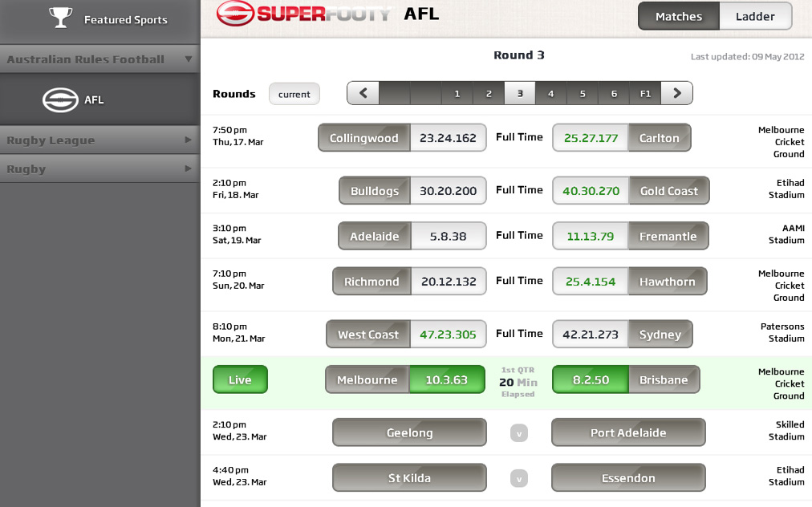This screenshot has height=507, width=812.
Task: Click Fremantle's score 11.13.79
Action: click(x=591, y=236)
